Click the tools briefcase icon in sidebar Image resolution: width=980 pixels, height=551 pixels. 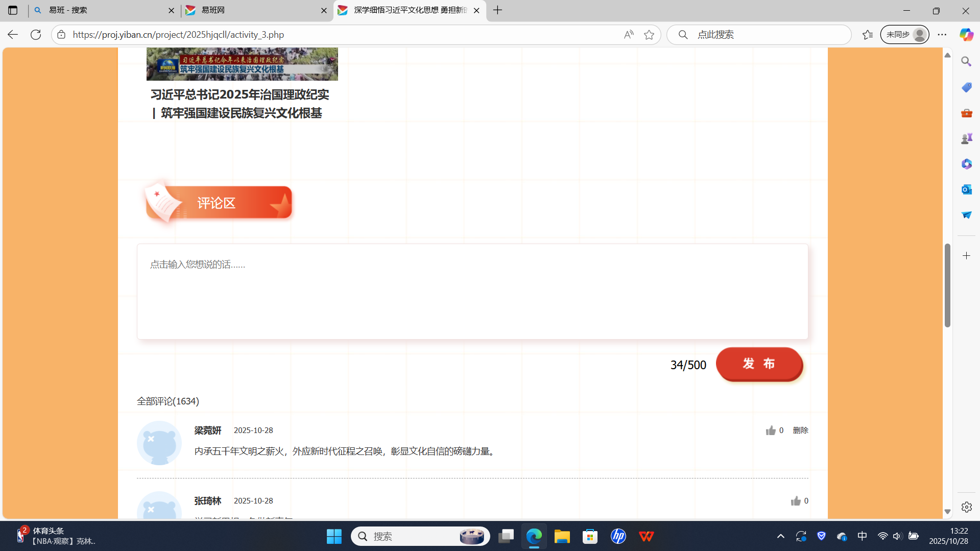pyautogui.click(x=966, y=113)
